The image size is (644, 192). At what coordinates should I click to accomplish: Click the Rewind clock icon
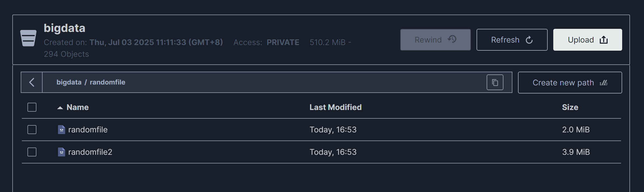[452, 39]
